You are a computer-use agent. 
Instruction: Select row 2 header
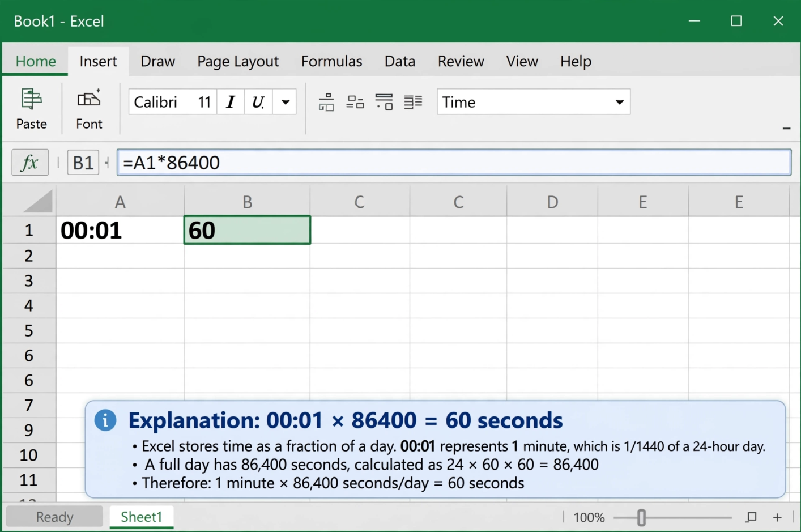click(x=29, y=256)
